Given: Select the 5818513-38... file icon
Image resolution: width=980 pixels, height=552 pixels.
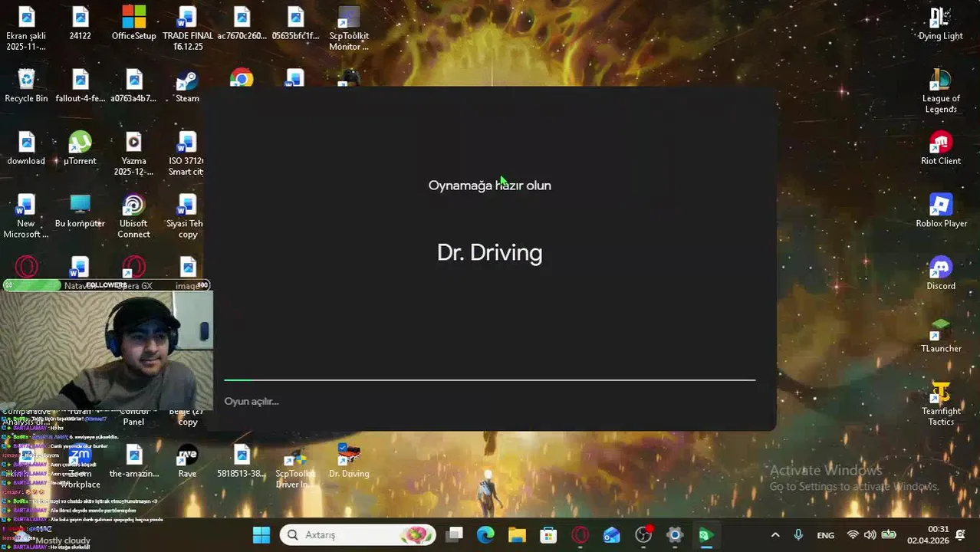Looking at the screenshot, I should pyautogui.click(x=242, y=462).
